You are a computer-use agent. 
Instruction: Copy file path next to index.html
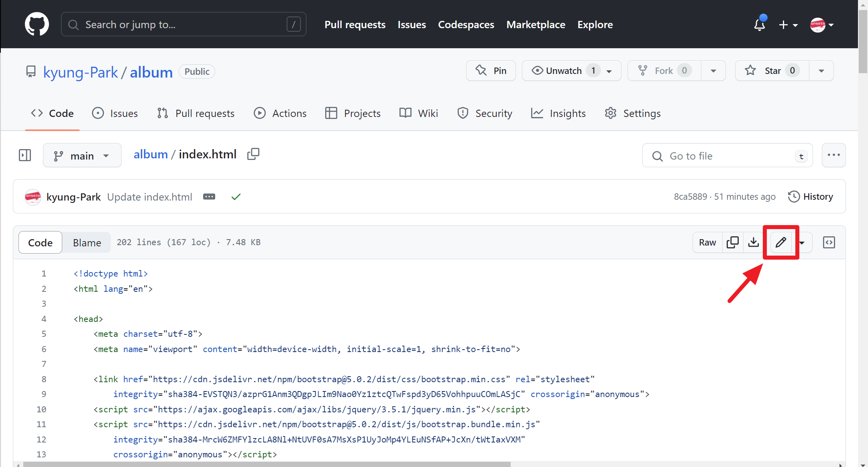[x=253, y=154]
